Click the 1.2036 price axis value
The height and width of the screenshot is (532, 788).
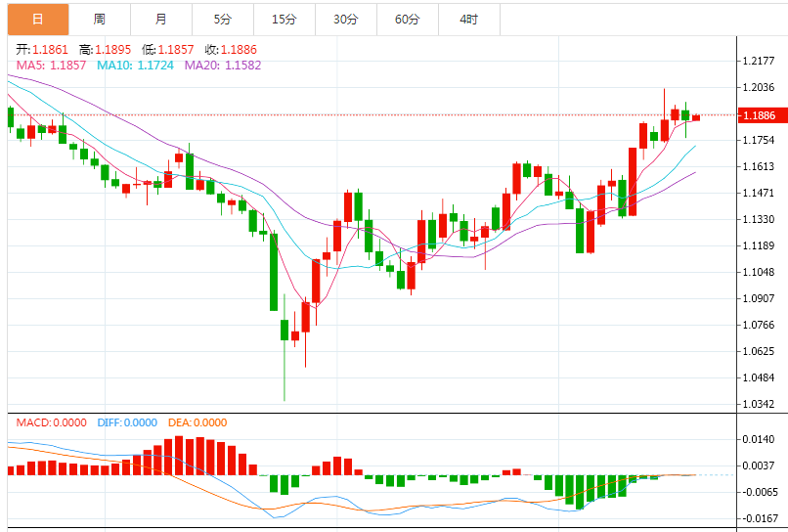click(x=759, y=87)
